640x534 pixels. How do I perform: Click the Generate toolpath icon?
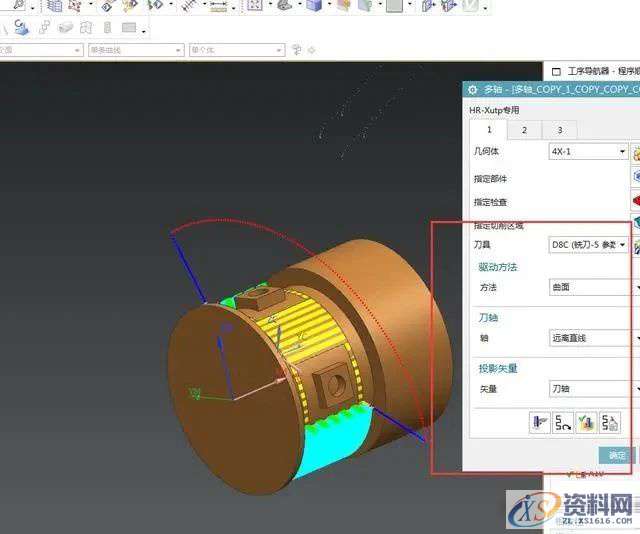click(x=541, y=422)
